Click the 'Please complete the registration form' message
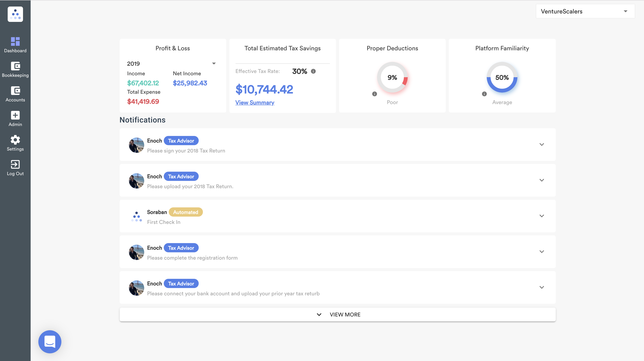The image size is (644, 361). [x=192, y=258]
